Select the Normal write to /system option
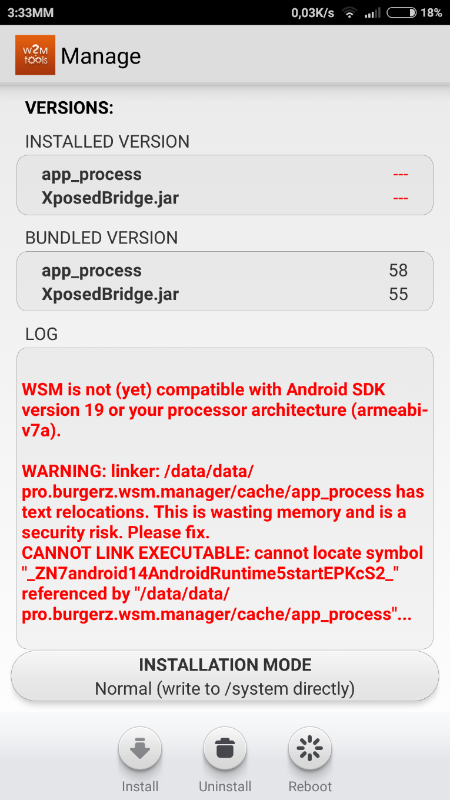The image size is (450, 800). coord(225,689)
